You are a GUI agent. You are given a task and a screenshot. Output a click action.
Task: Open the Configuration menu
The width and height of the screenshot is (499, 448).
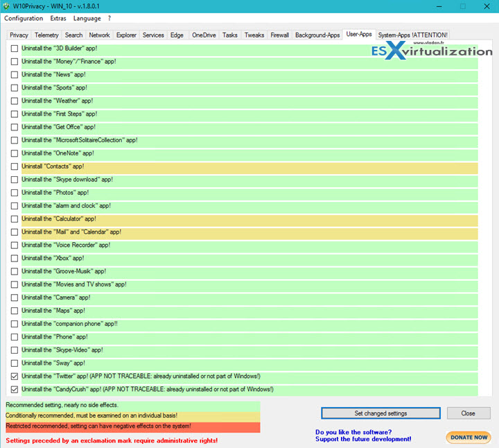(x=24, y=19)
